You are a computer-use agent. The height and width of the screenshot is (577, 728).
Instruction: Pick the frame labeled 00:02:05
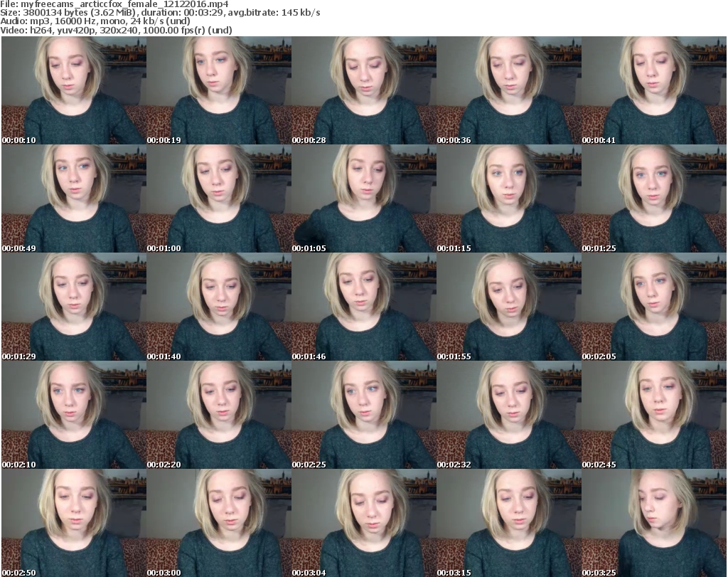(x=654, y=307)
